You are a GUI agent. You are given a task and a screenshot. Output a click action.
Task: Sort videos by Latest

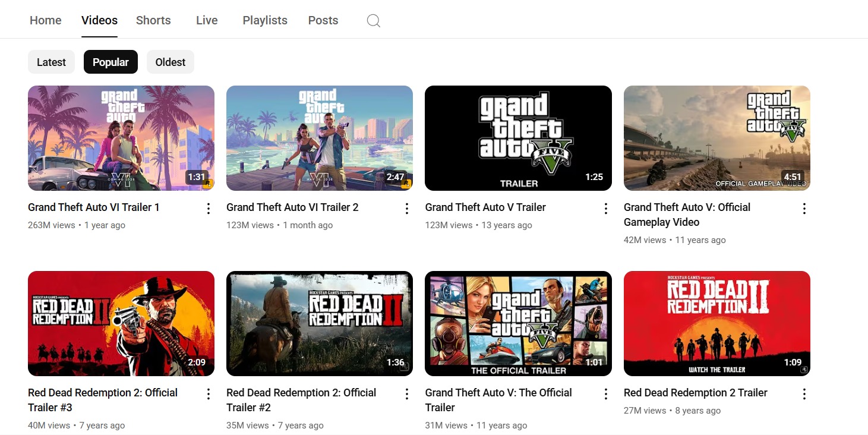[51, 62]
